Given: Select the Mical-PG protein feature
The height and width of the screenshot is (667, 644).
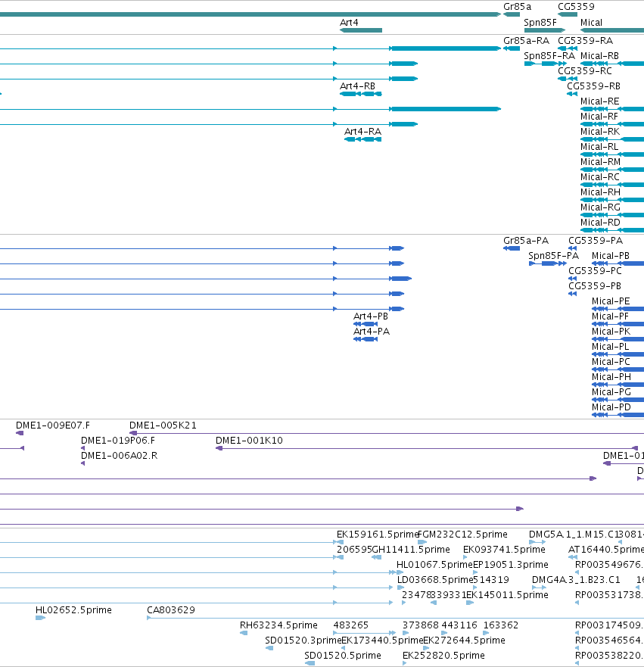Looking at the screenshot, I should click(618, 400).
